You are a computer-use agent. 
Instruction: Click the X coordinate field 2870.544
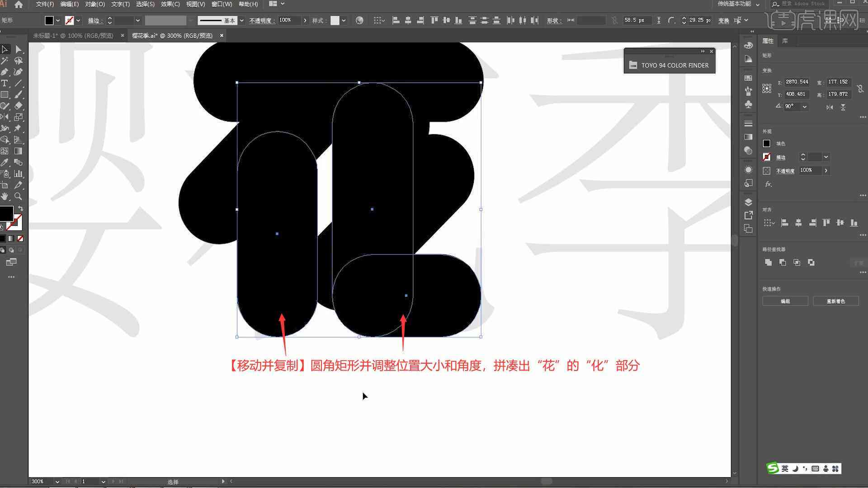(x=797, y=82)
